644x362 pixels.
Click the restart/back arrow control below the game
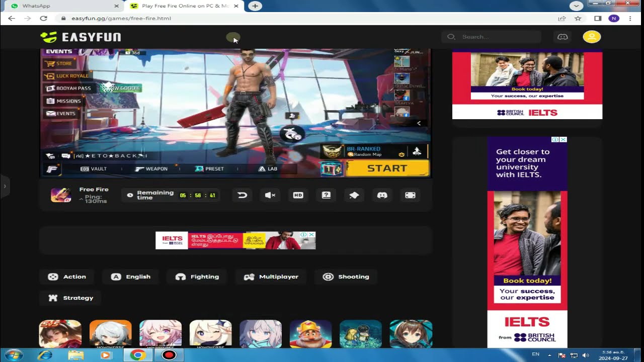[x=242, y=195]
